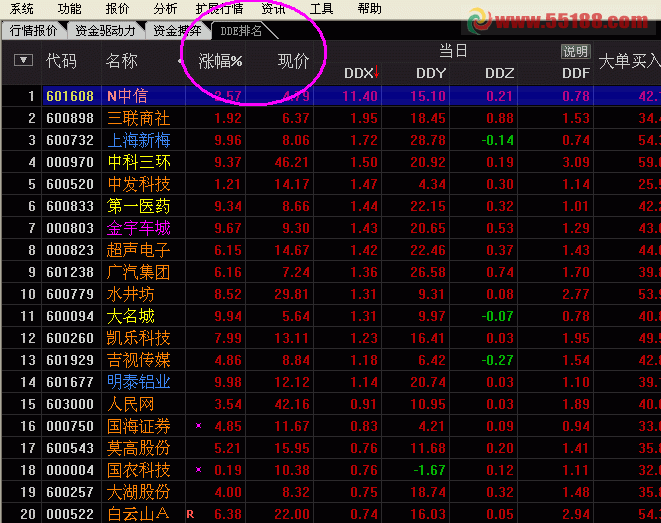The height and width of the screenshot is (523, 661).
Task: Switch to the 资金驱动力 tab
Action: tap(105, 31)
